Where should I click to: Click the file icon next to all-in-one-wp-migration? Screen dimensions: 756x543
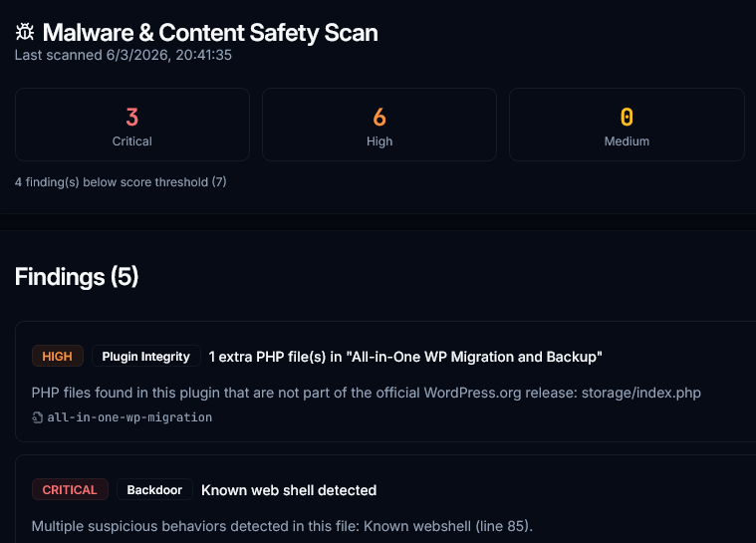pyautogui.click(x=38, y=417)
